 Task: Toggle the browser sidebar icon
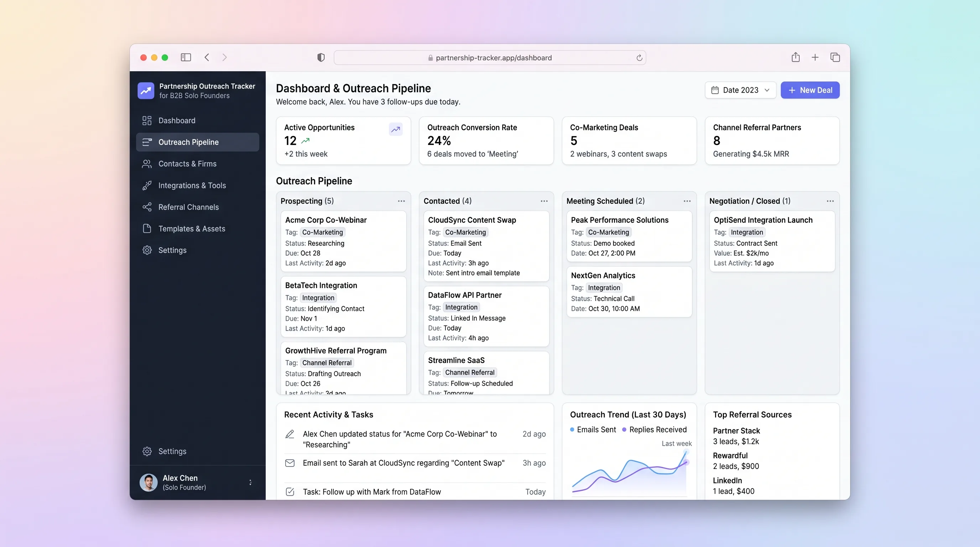pyautogui.click(x=186, y=57)
